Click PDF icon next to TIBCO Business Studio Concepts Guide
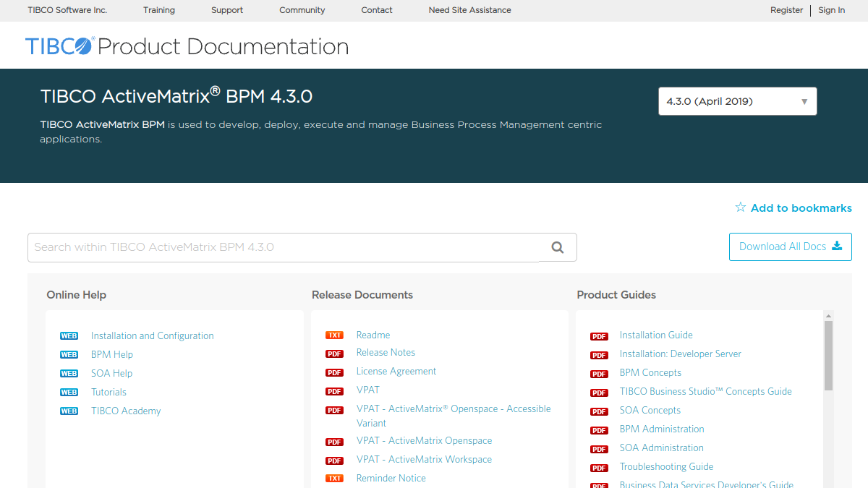 [599, 393]
